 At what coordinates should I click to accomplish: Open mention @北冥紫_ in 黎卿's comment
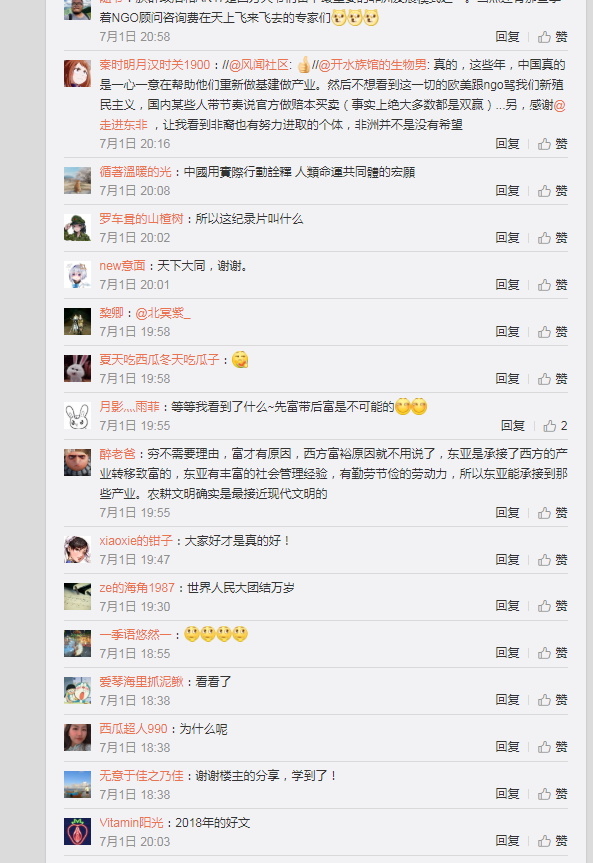coord(163,313)
